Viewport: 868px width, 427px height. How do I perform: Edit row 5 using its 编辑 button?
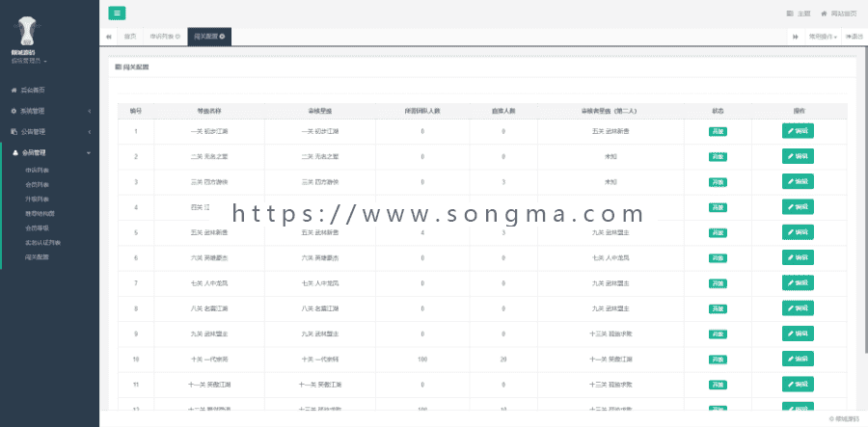pos(798,232)
